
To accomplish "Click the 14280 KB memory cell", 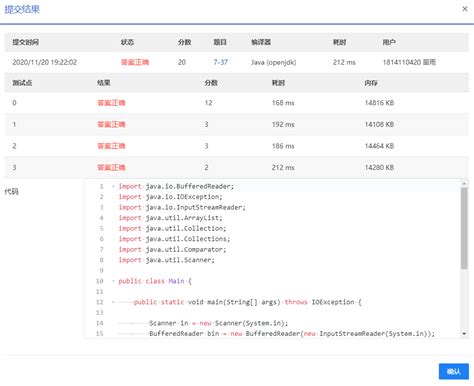I will [379, 167].
